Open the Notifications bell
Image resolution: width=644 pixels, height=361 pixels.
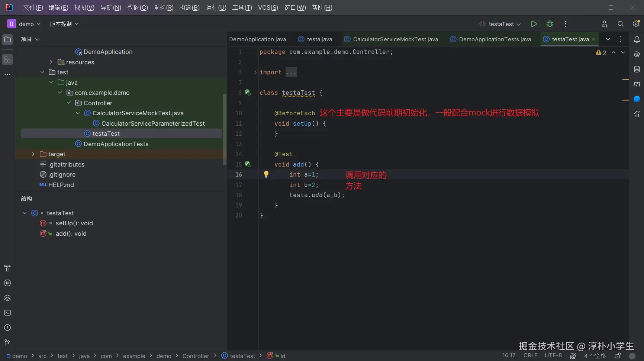[637, 39]
